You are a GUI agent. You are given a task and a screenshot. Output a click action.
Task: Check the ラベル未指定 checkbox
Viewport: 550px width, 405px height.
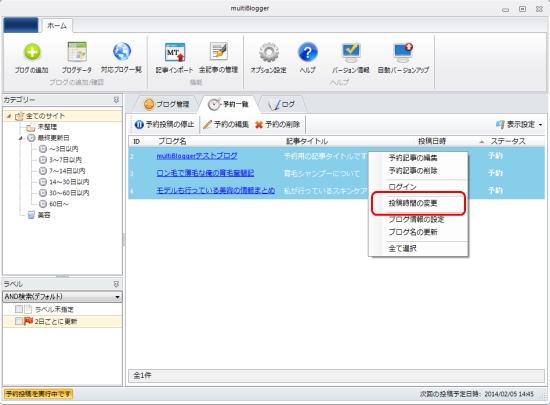coord(19,309)
